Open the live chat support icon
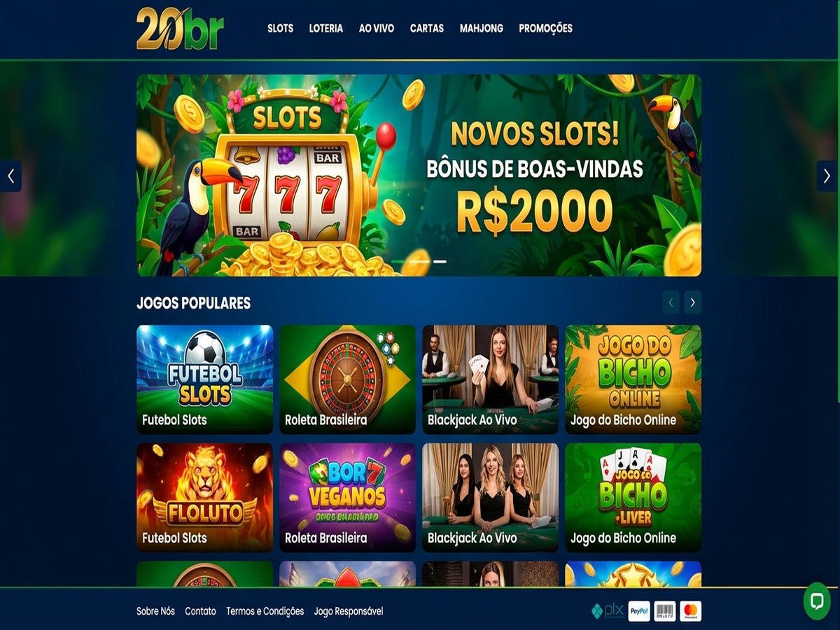Image resolution: width=840 pixels, height=630 pixels. click(817, 601)
